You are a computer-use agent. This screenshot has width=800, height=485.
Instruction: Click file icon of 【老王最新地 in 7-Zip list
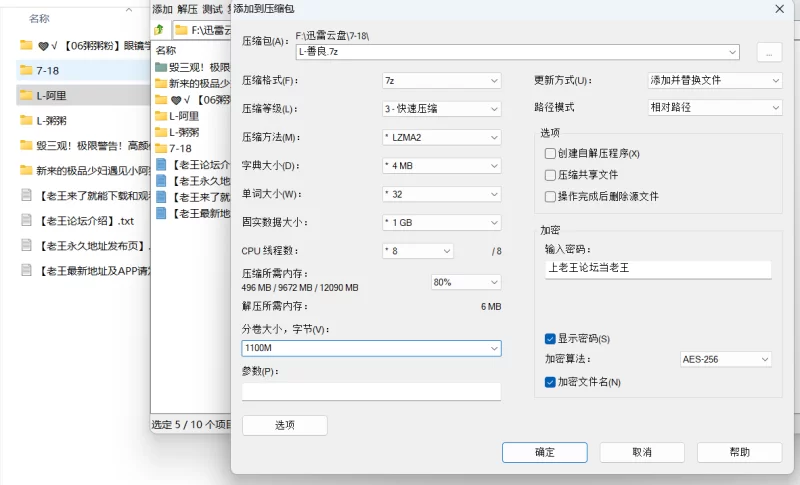click(161, 213)
